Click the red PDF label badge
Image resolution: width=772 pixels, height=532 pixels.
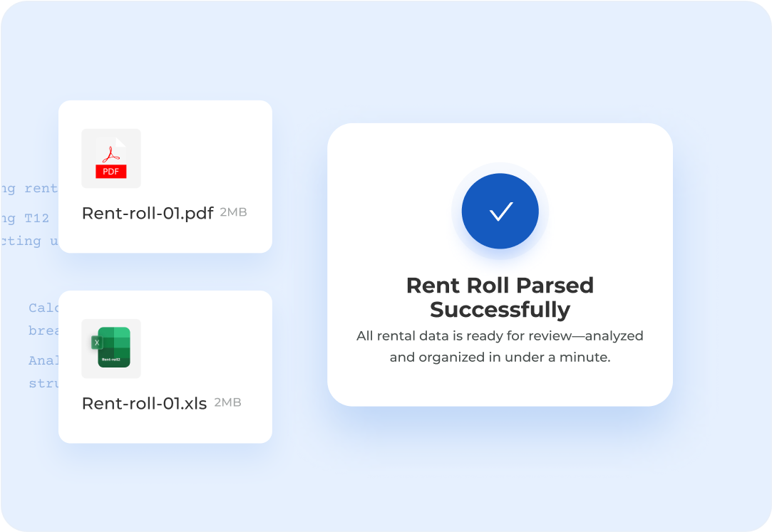click(x=110, y=171)
